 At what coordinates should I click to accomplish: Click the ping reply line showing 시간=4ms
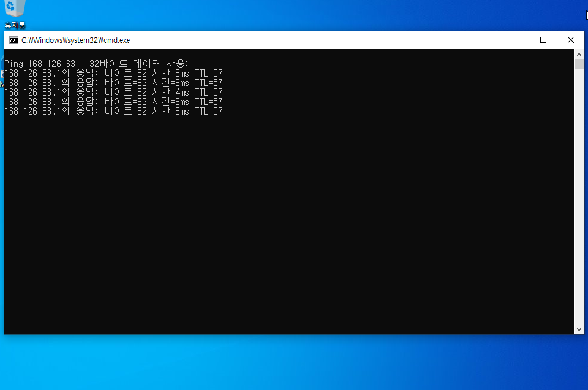[113, 92]
